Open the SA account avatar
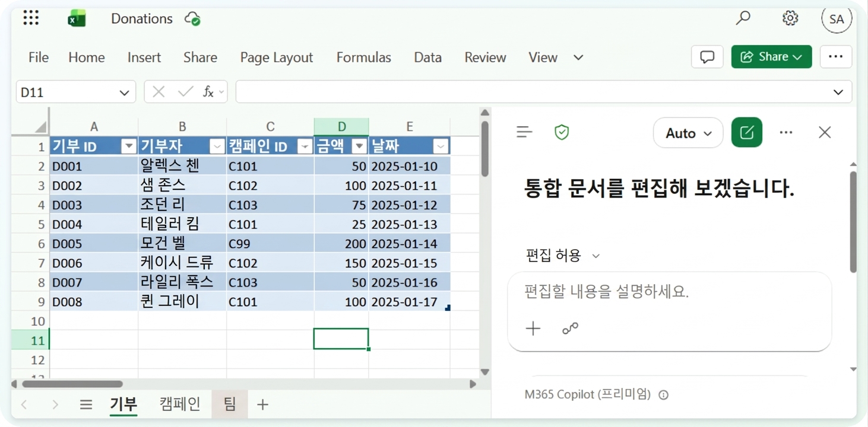This screenshot has width=868, height=427. (x=837, y=19)
